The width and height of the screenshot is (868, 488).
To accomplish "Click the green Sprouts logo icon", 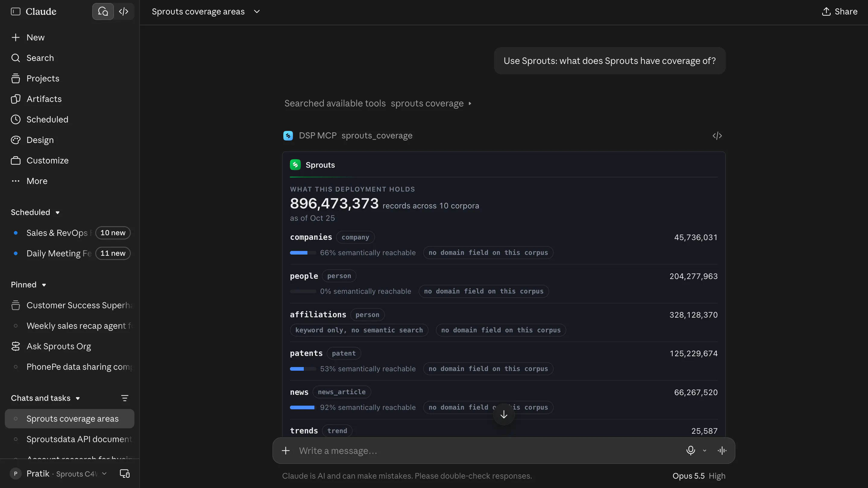I will (295, 165).
